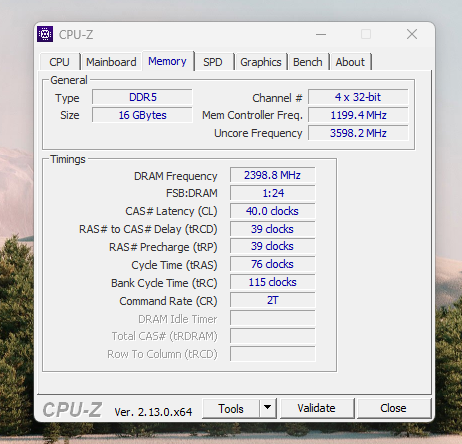Image resolution: width=462 pixels, height=444 pixels.
Task: Expand the Tools dropdown arrow
Action: 267,408
